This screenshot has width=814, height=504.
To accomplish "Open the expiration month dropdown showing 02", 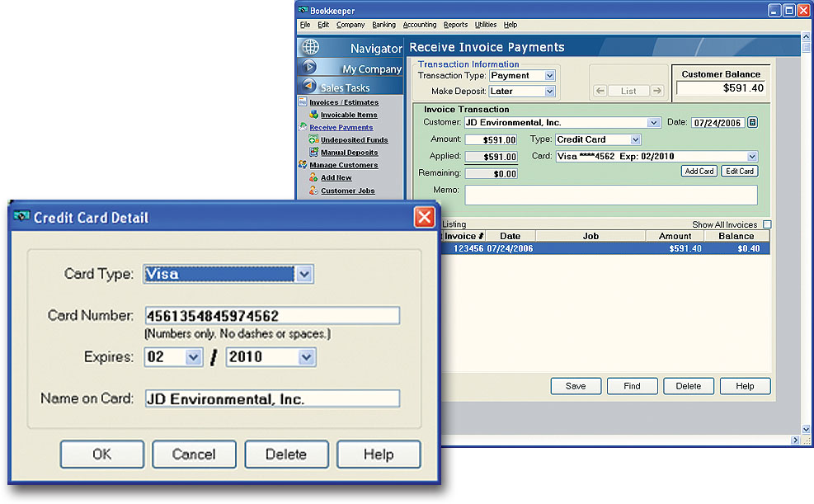I will tap(194, 357).
